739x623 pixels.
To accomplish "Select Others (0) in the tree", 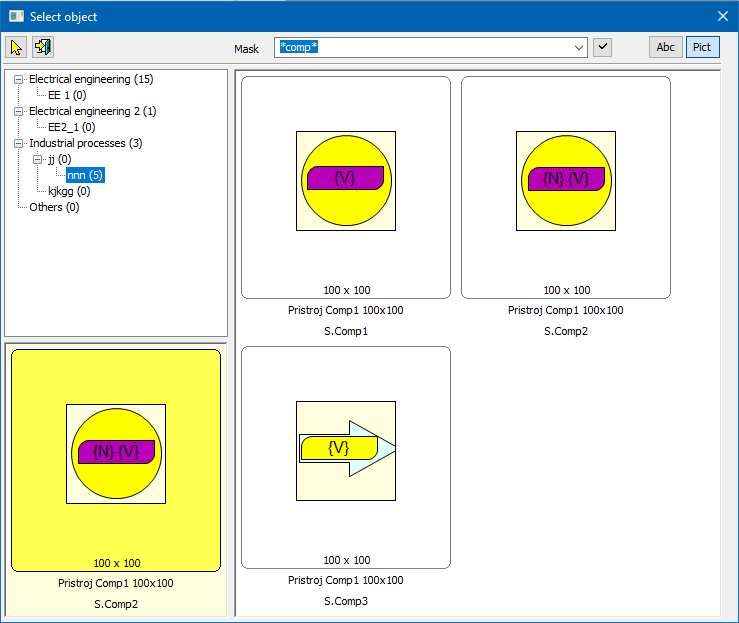I will [54, 207].
